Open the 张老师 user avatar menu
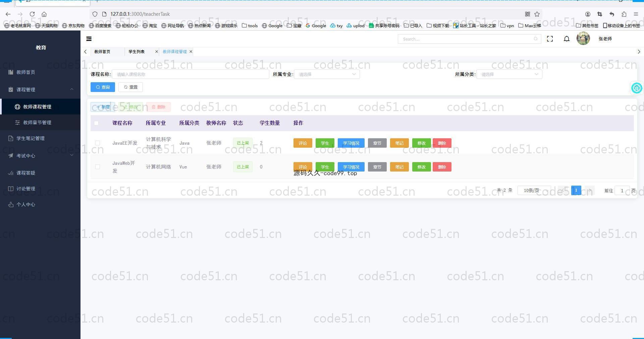This screenshot has height=339, width=644. [x=583, y=39]
